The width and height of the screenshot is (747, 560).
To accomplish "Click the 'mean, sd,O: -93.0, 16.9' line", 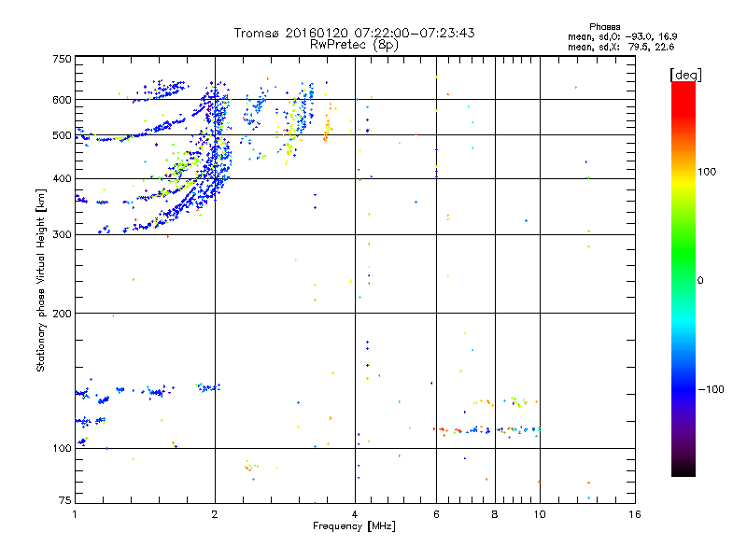I will point(622,36).
